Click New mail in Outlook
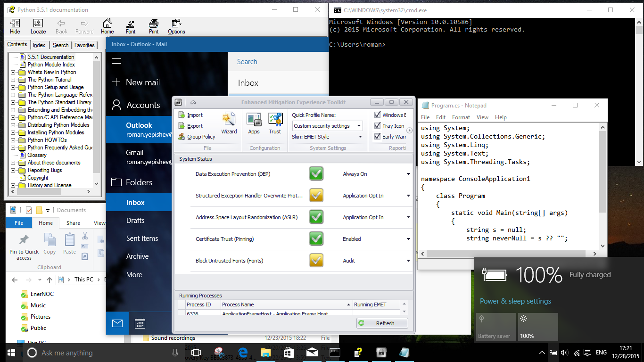Image resolution: width=644 pixels, height=362 pixels. coord(137,82)
